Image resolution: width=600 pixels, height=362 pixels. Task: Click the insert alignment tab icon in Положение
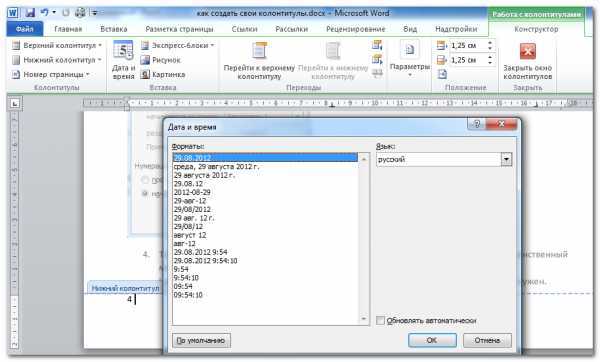pos(442,74)
